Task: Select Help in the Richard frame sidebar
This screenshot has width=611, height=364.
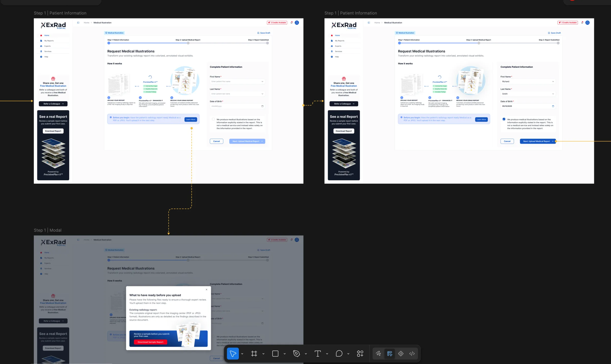Action: click(x=337, y=57)
